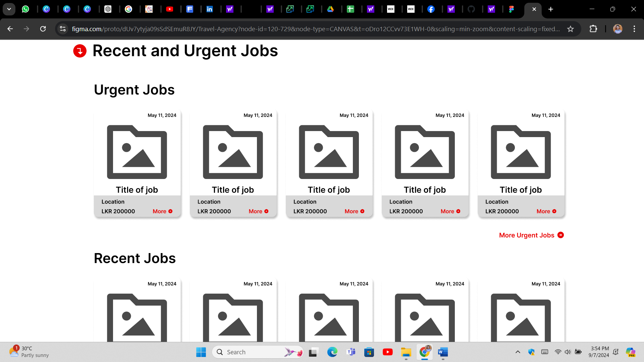Bookmark this page with the star icon
This screenshot has width=644, height=362.
point(570,29)
